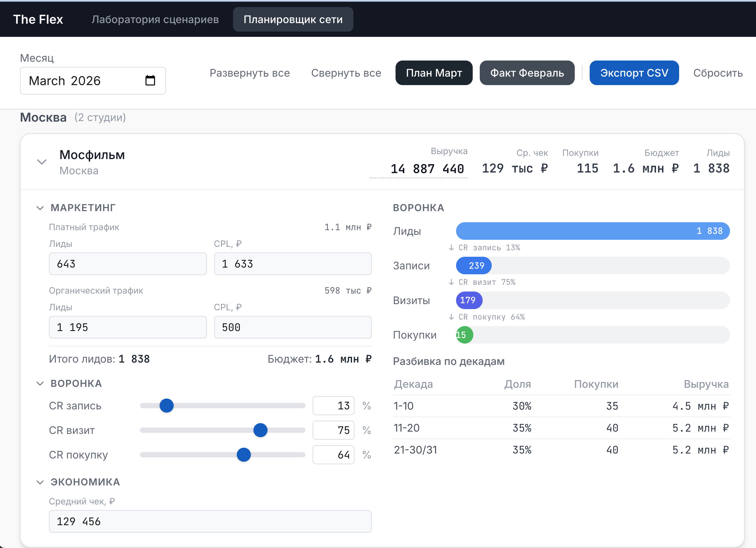Adjust the CR покупку slider handle
Image resolution: width=756 pixels, height=548 pixels.
(244, 455)
